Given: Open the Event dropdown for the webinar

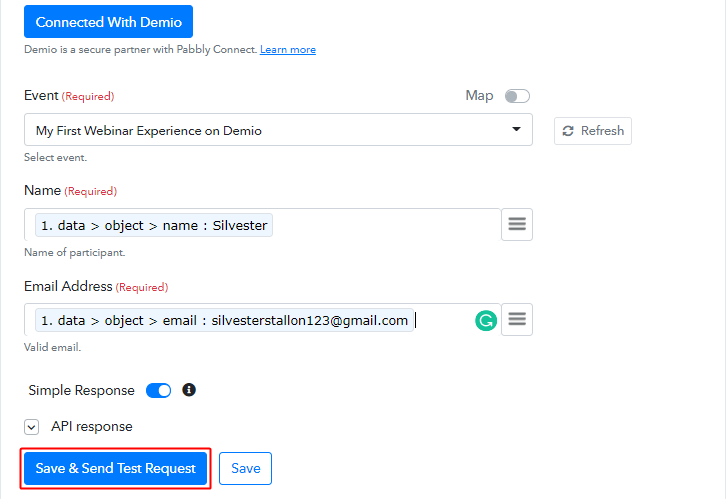Looking at the screenshot, I should point(278,130).
